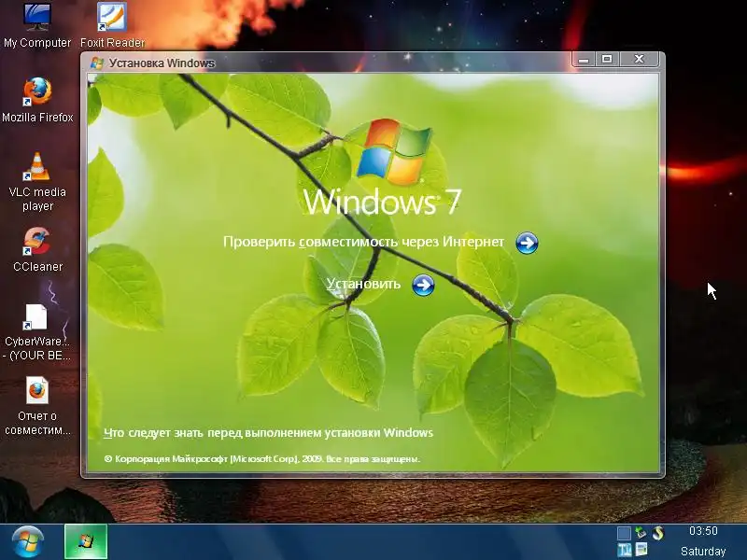
Task: Click the Установить install link
Action: [363, 285]
